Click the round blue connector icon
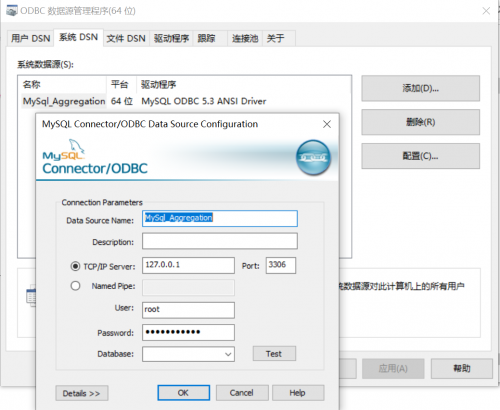 (x=313, y=157)
